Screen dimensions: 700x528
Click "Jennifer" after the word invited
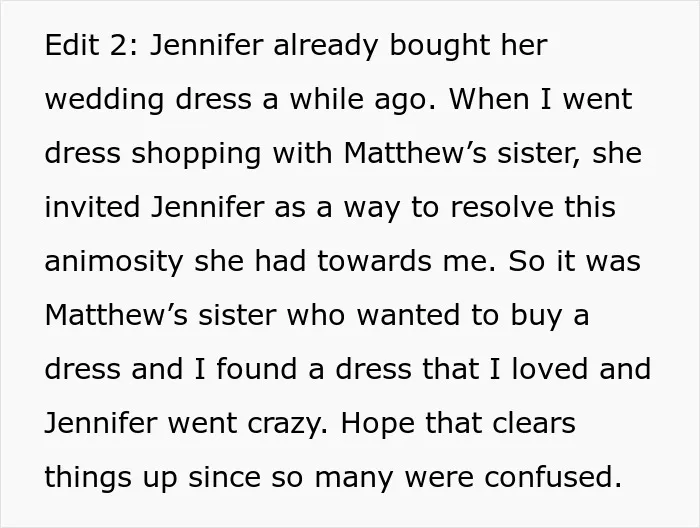[208, 207]
